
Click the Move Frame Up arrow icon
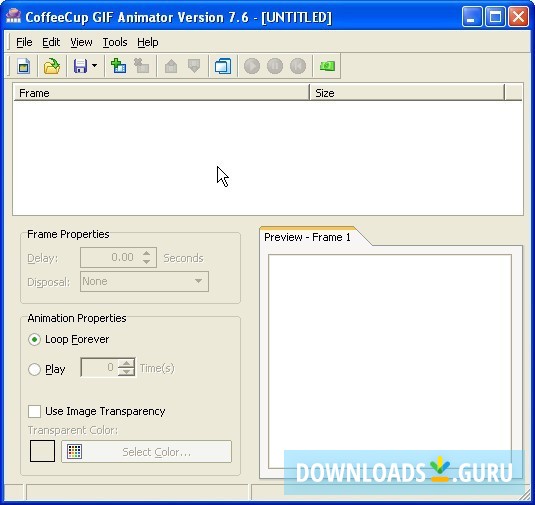click(171, 66)
